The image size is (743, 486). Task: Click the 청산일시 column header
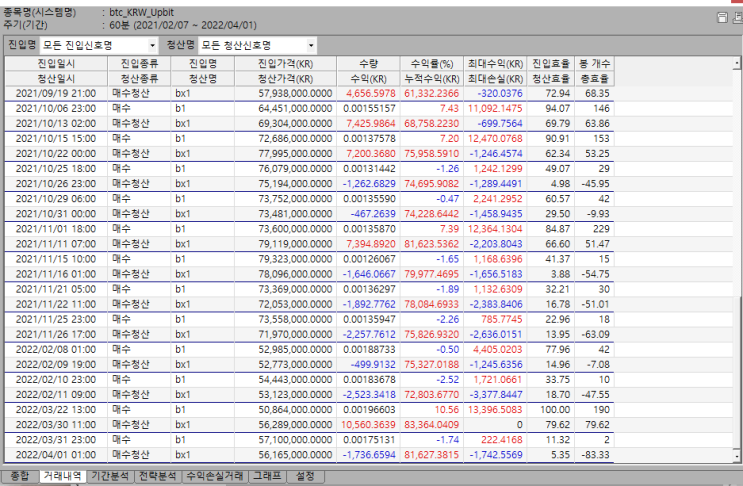tap(56, 79)
